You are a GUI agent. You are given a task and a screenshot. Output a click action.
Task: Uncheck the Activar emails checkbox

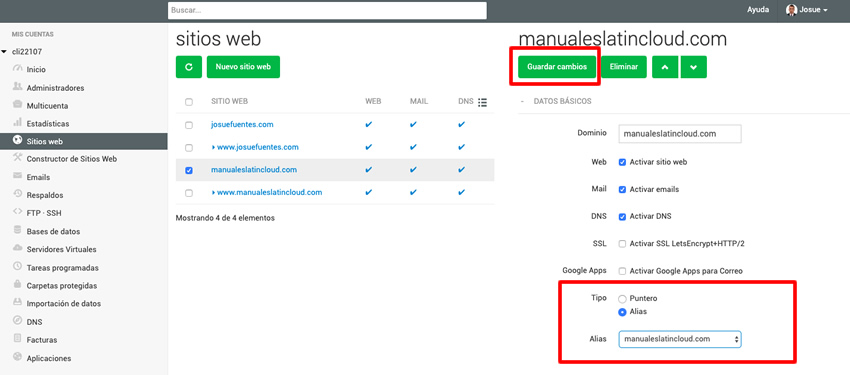coord(622,189)
